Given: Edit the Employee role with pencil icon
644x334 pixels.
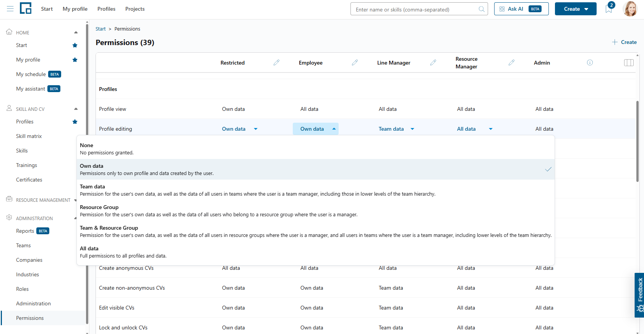Looking at the screenshot, I should 355,63.
